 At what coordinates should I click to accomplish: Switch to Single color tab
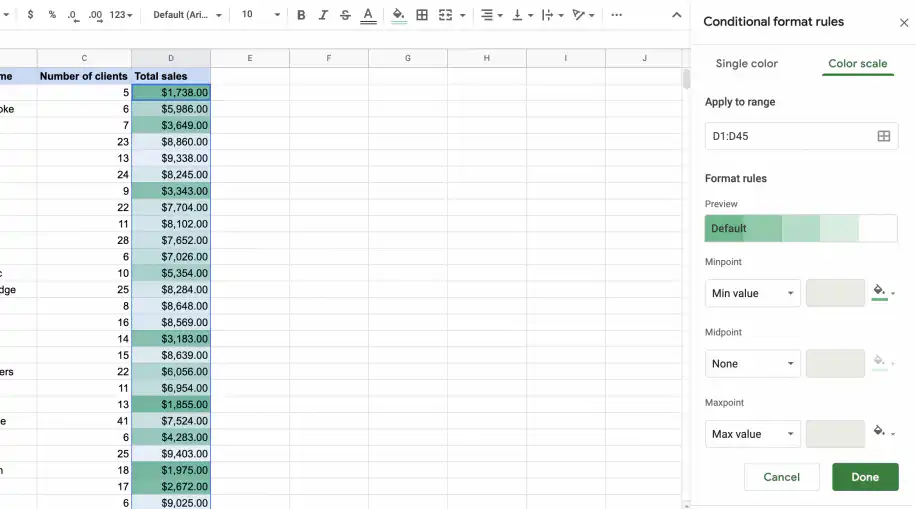747,63
